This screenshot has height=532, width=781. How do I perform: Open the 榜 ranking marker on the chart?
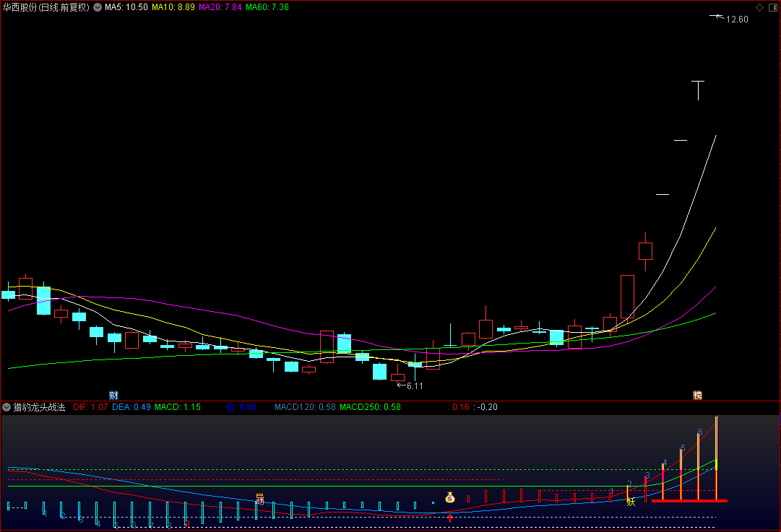pyautogui.click(x=697, y=395)
